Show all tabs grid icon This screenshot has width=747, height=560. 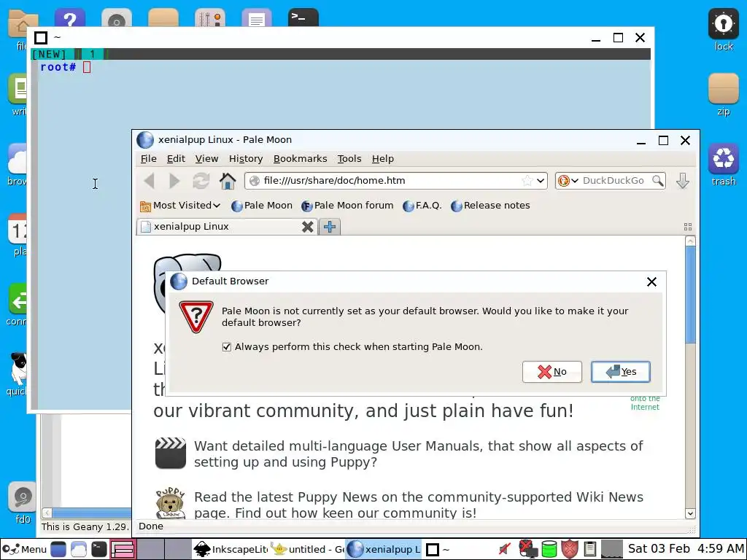(x=687, y=227)
